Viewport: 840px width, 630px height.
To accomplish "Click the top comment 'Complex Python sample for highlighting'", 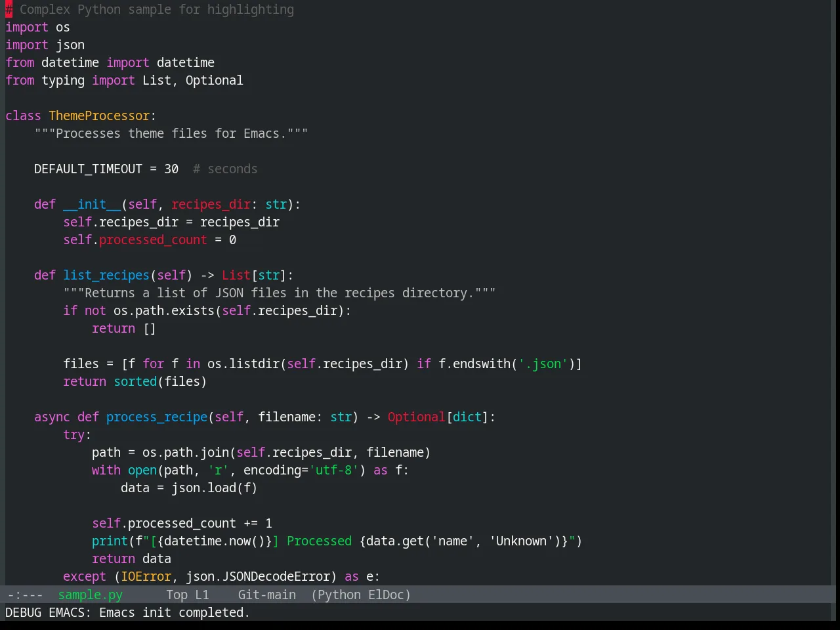I will pos(157,9).
